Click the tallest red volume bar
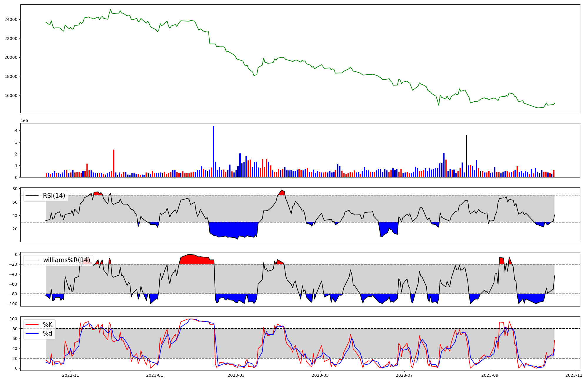The height and width of the screenshot is (382, 588). [113, 163]
